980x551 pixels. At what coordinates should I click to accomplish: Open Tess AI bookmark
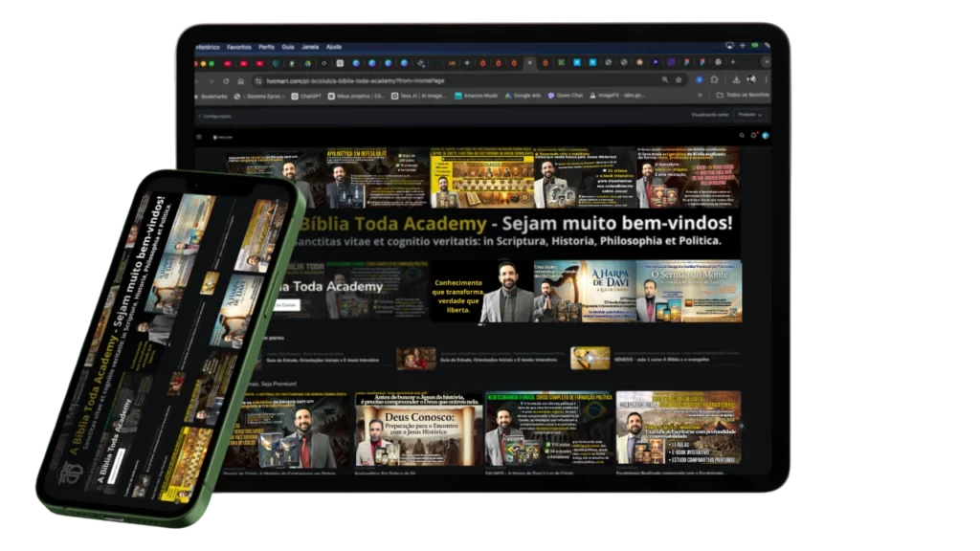419,97
